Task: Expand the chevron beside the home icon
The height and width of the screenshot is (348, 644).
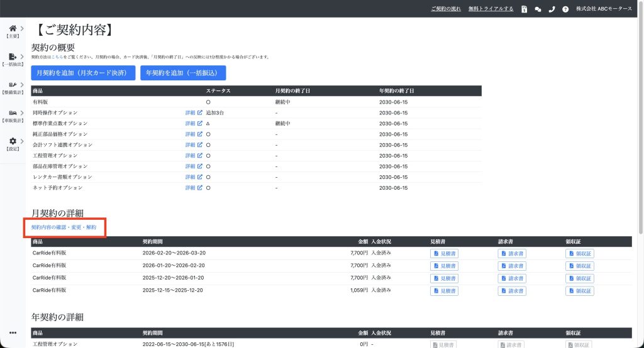Action: [22, 28]
